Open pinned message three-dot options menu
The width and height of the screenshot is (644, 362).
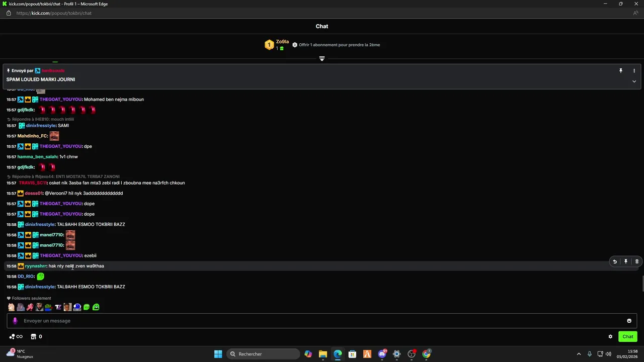click(634, 71)
